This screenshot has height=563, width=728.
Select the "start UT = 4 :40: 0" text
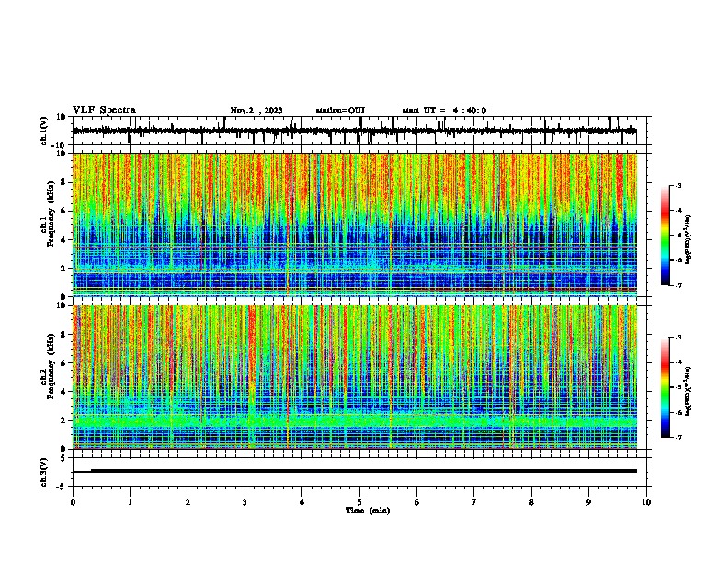(444, 110)
